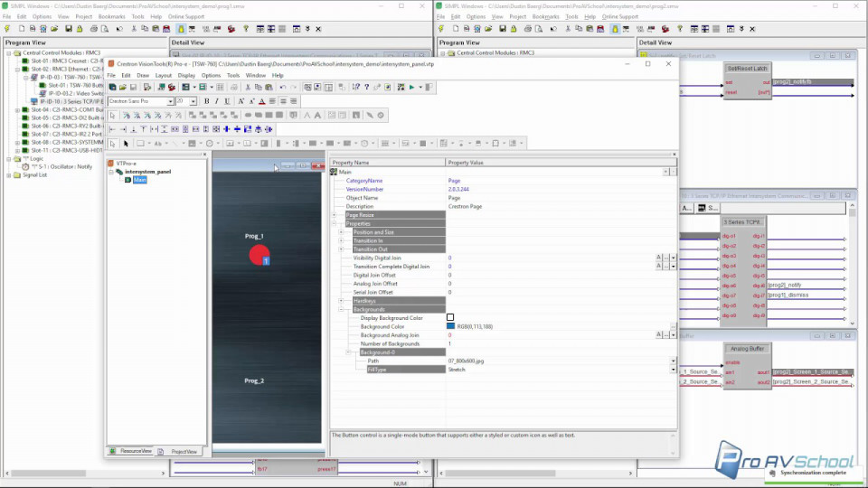The height and width of the screenshot is (488, 868).
Task: Open Bookmarks menu in right SIMPL Windows
Action: 545,16
